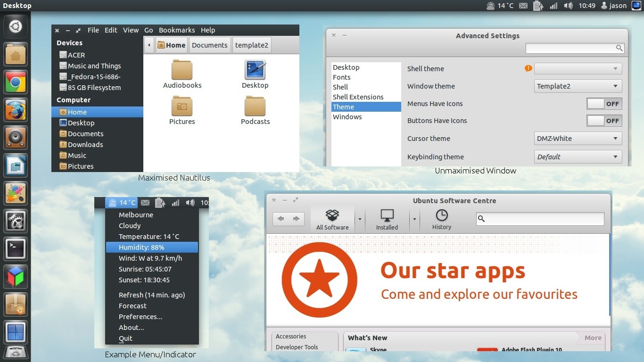Open the volume indicator in top panel

tap(569, 6)
